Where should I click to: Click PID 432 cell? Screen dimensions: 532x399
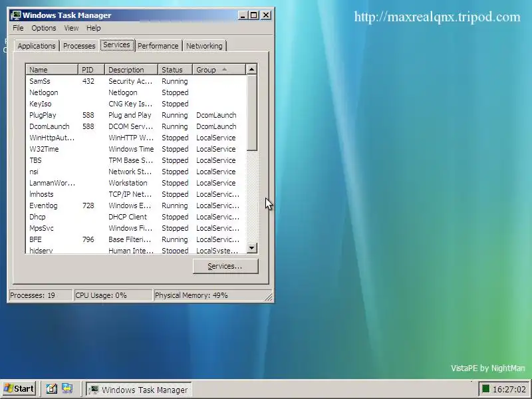click(x=88, y=81)
